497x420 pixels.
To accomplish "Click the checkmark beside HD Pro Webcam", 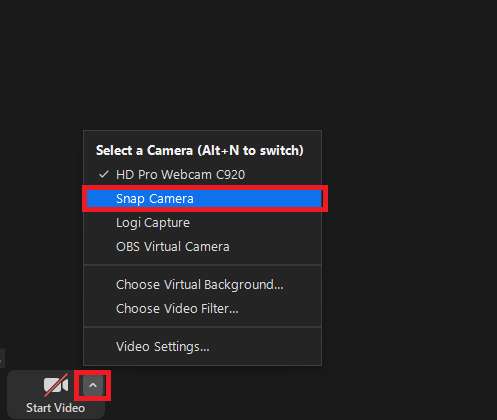I will click(x=104, y=174).
